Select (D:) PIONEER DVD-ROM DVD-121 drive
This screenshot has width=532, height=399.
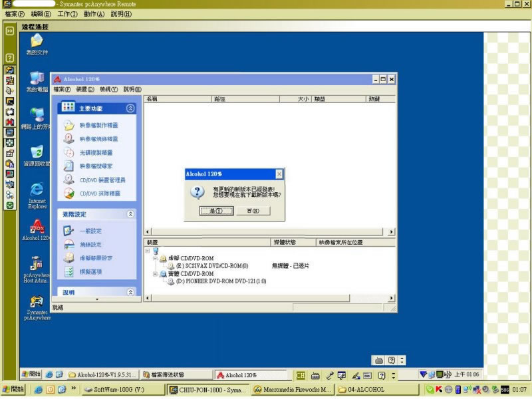tap(221, 281)
